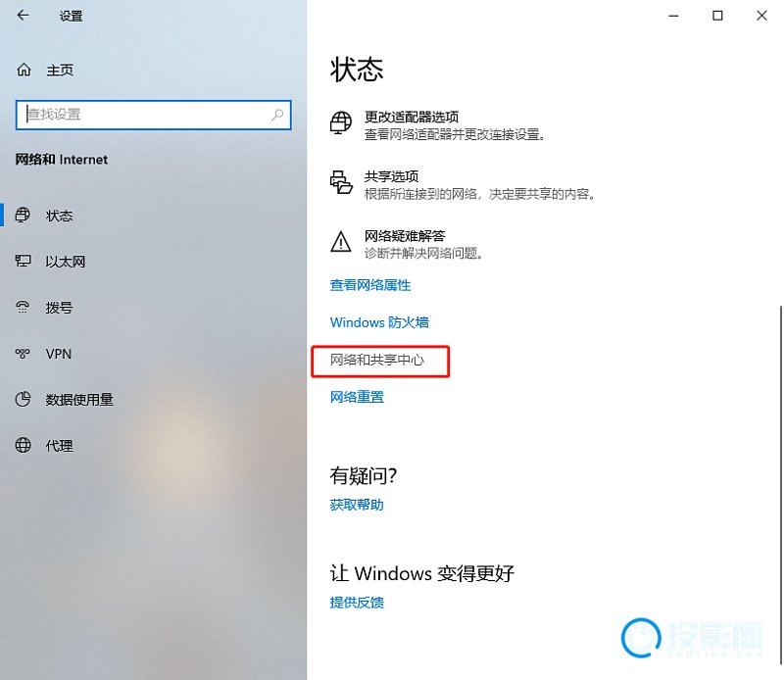This screenshot has width=784, height=680.
Task: Click the search magnifier icon
Action: click(277, 115)
